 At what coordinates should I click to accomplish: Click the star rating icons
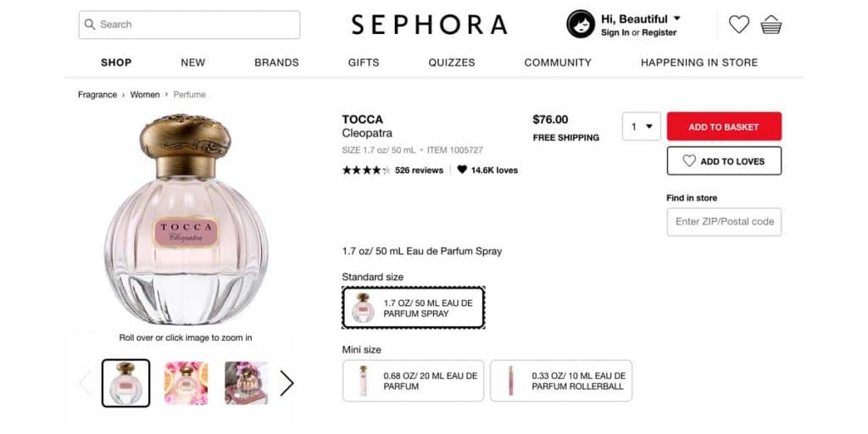coord(366,170)
